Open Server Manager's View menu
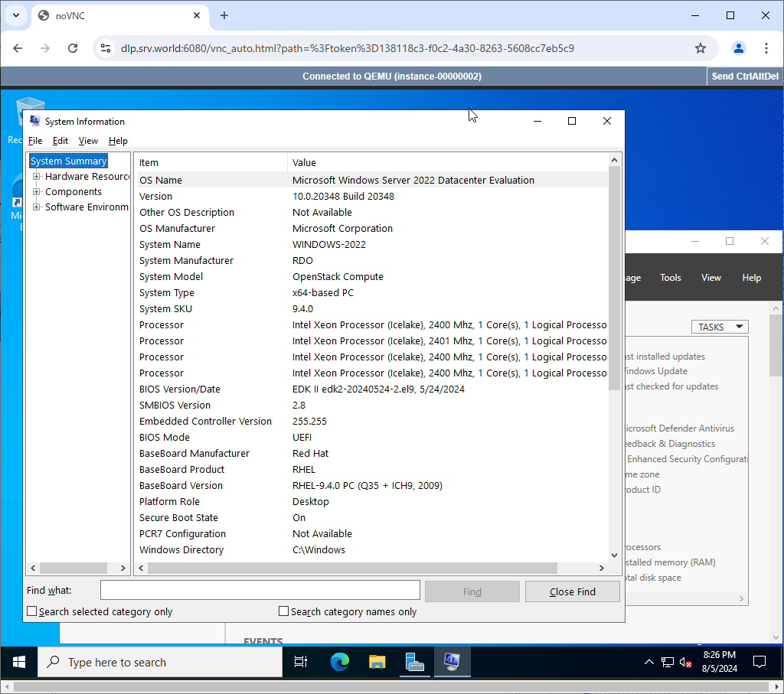Image resolution: width=784 pixels, height=694 pixels. tap(710, 278)
